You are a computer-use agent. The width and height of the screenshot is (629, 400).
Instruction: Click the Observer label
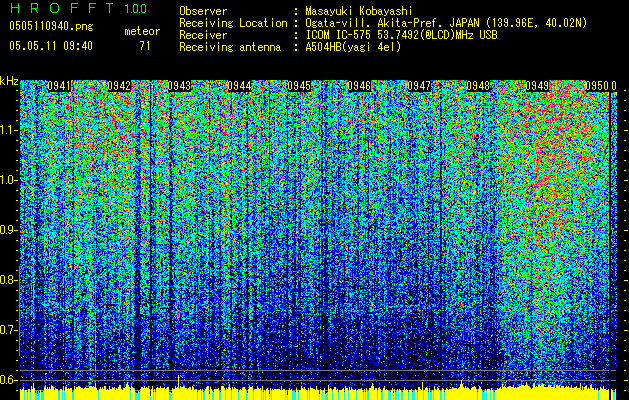pyautogui.click(x=203, y=11)
